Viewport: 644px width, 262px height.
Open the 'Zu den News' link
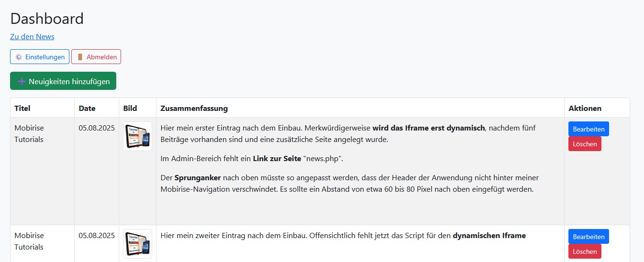(32, 37)
